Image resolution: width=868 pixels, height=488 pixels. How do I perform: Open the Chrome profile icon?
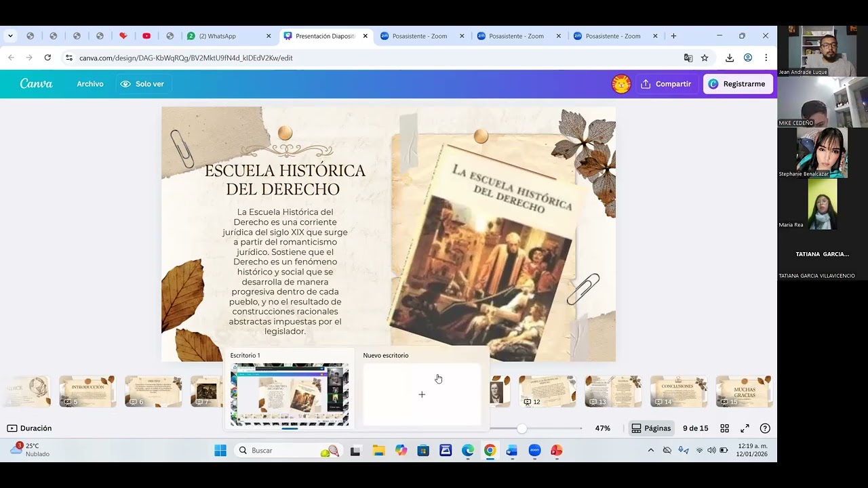point(748,58)
